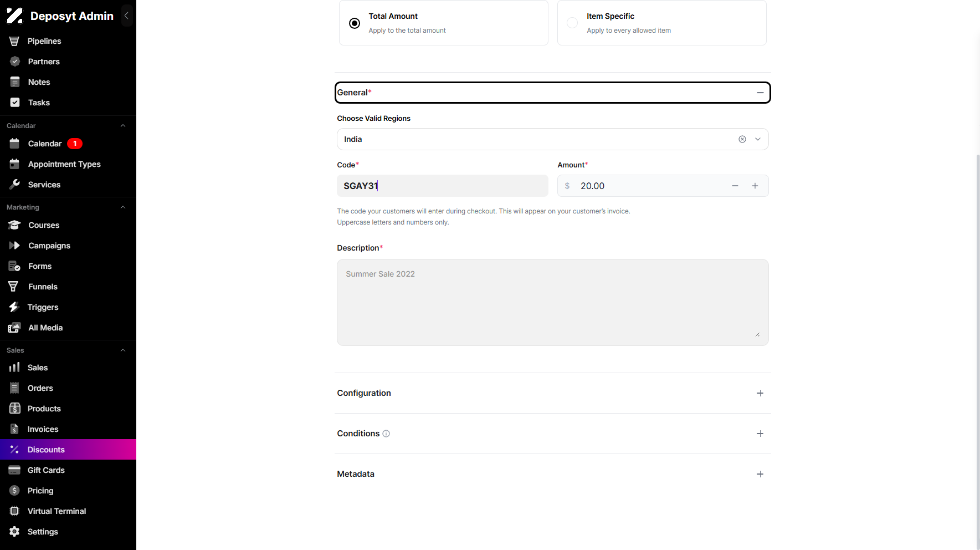This screenshot has width=980, height=550.
Task: Click the Calendar icon in sidebar
Action: pyautogui.click(x=14, y=144)
